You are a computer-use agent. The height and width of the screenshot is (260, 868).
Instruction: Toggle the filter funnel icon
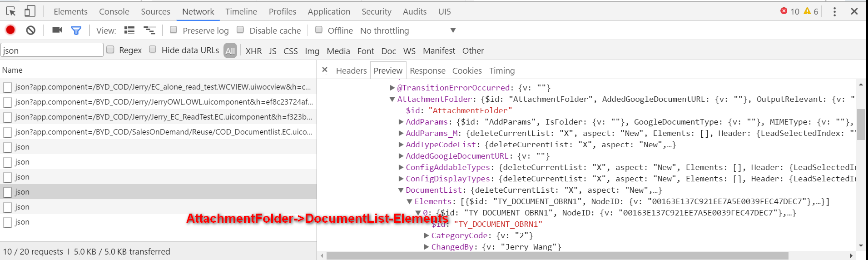(x=76, y=30)
